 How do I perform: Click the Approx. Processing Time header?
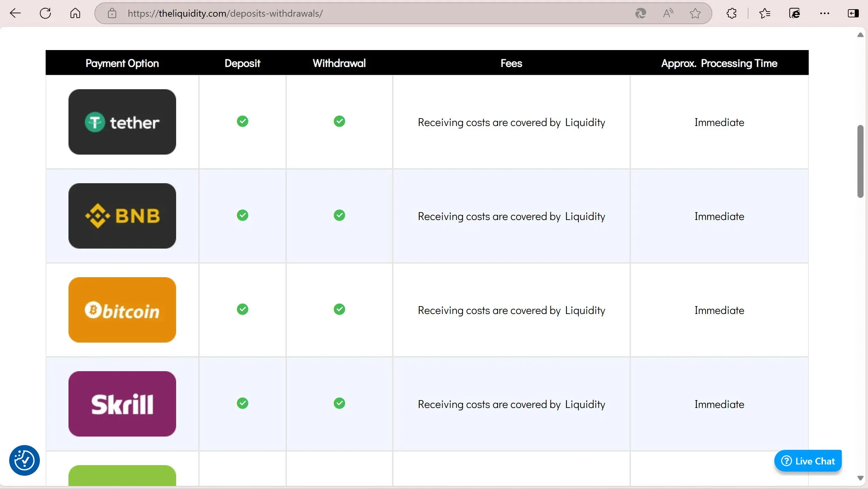pyautogui.click(x=719, y=63)
